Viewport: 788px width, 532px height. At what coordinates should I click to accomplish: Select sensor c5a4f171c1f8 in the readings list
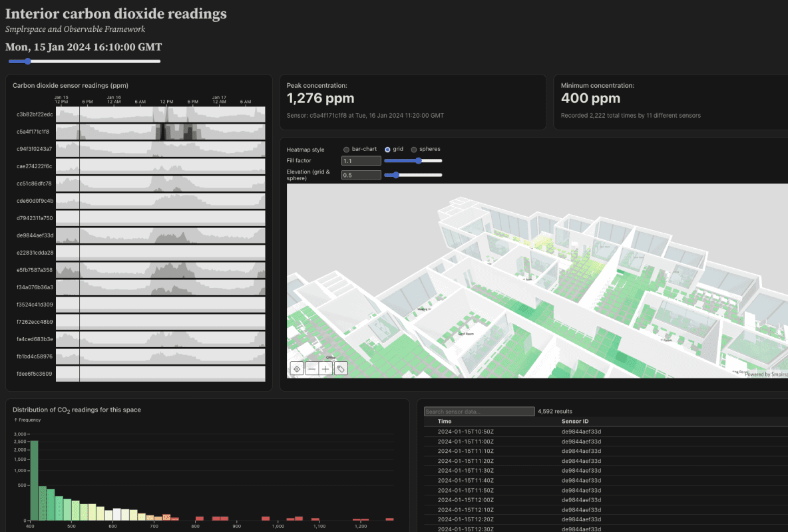tap(31, 132)
